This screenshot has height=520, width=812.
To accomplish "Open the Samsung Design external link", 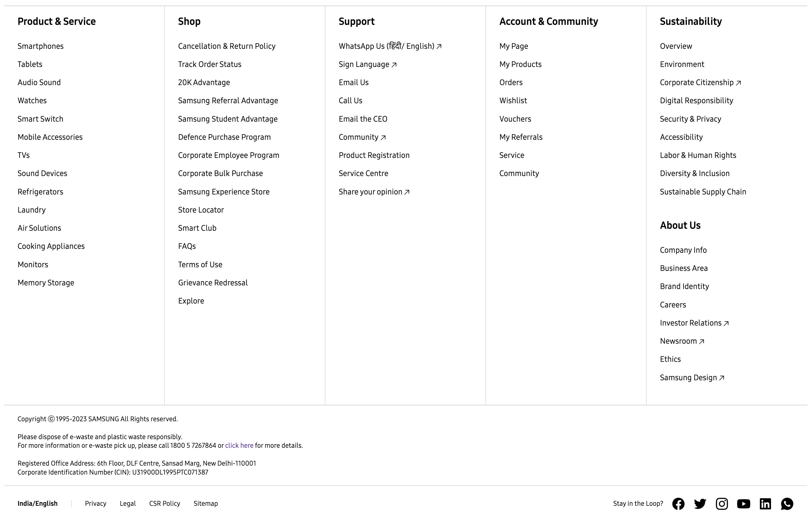I will (x=692, y=378).
